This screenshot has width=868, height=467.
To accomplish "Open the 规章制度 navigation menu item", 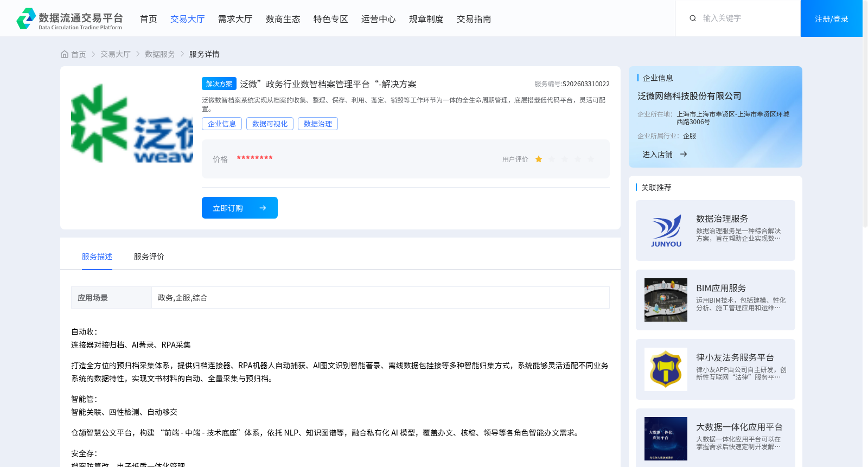I will [426, 19].
